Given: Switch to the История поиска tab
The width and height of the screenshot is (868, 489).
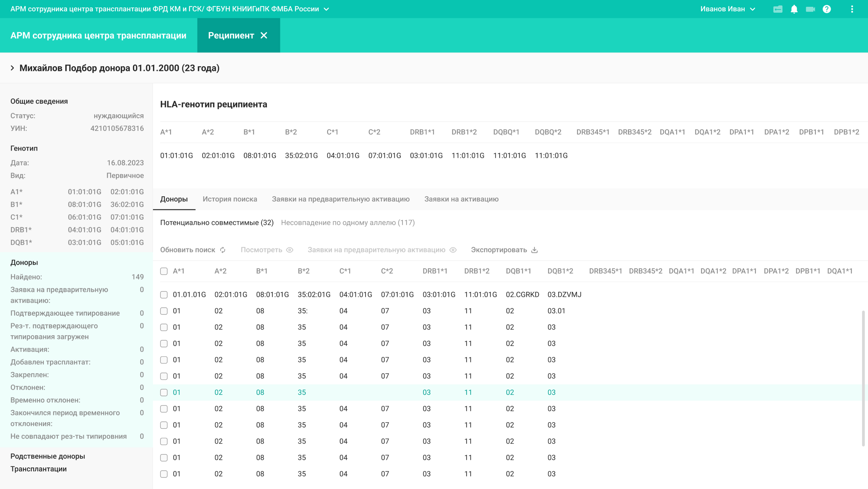Looking at the screenshot, I should click(x=229, y=199).
